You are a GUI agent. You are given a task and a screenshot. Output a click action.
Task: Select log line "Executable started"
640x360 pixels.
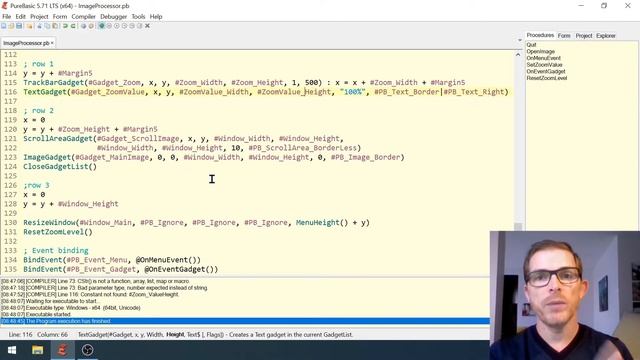click(x=36, y=314)
